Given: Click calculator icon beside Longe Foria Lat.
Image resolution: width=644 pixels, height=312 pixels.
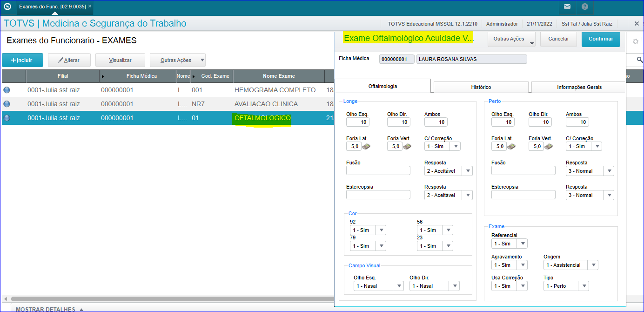Looking at the screenshot, I should [x=367, y=146].
